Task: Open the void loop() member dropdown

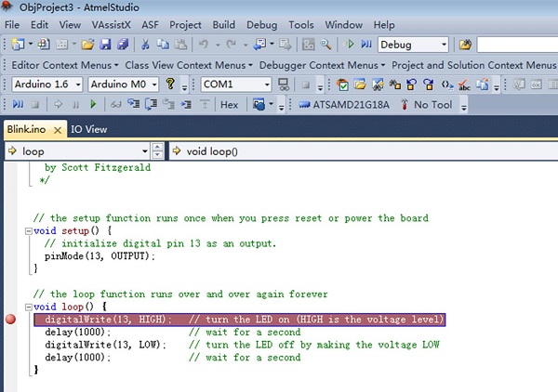Action: tap(363, 151)
